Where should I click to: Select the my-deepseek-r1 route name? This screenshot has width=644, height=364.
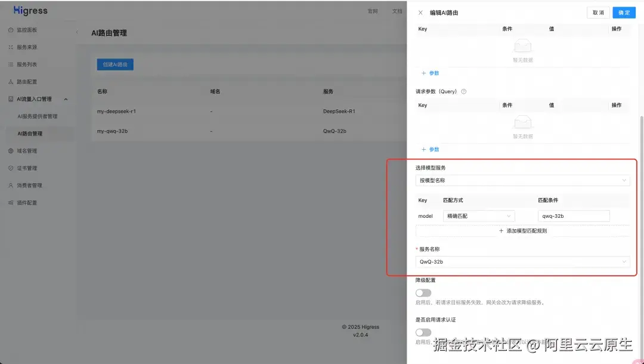pos(116,112)
